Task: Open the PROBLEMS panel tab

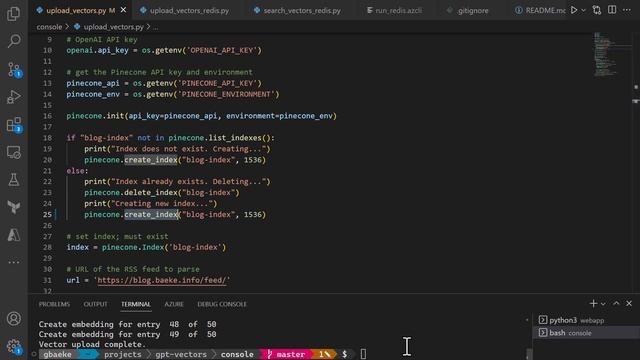Action: click(54, 304)
